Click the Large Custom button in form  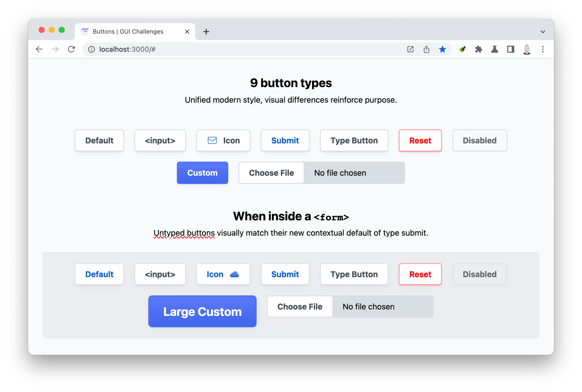[x=203, y=311]
